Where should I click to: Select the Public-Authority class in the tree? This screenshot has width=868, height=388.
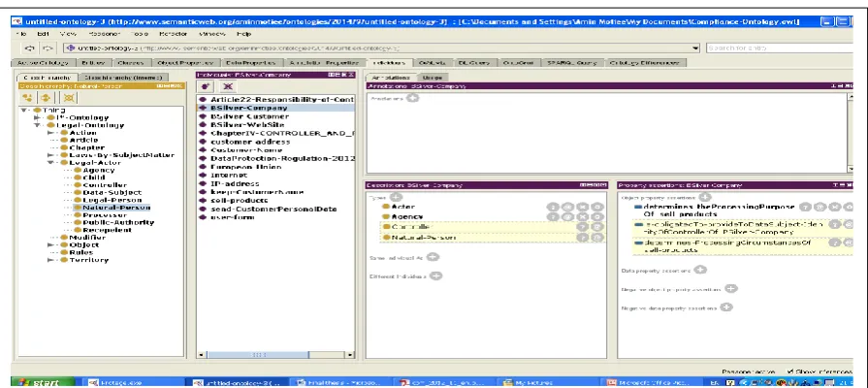(x=118, y=222)
